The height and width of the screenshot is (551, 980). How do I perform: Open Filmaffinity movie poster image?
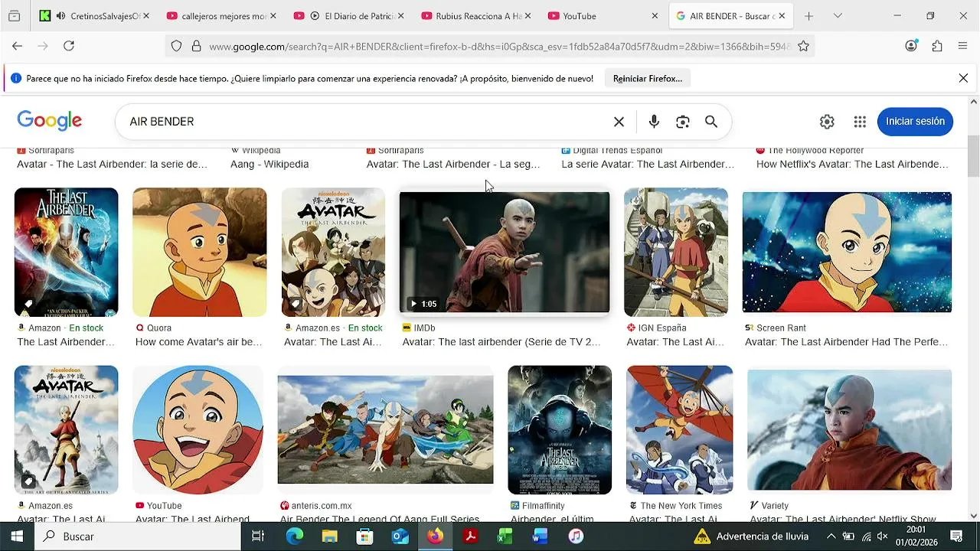(560, 430)
